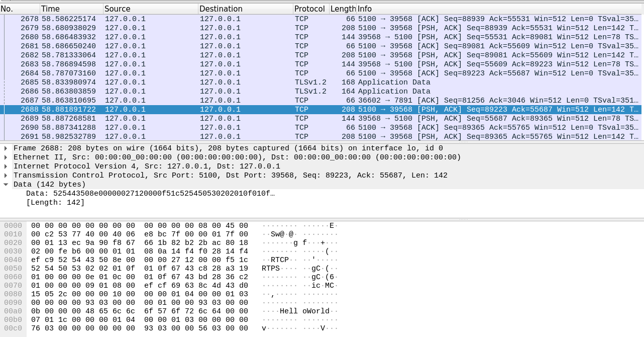This screenshot has height=337, width=644.
Task: Expand the Transmission Control Protocol section
Action: (x=6, y=175)
